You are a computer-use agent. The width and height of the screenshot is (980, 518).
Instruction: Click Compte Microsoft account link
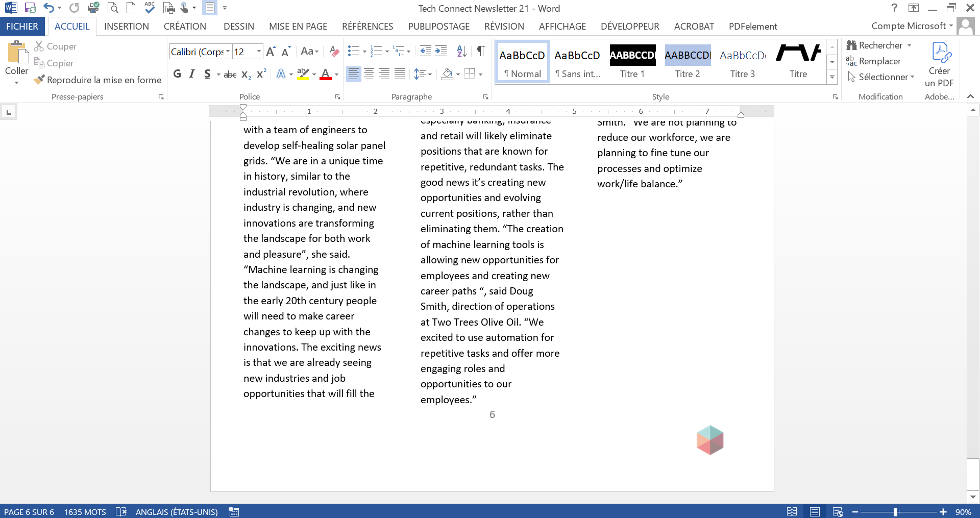coord(912,26)
